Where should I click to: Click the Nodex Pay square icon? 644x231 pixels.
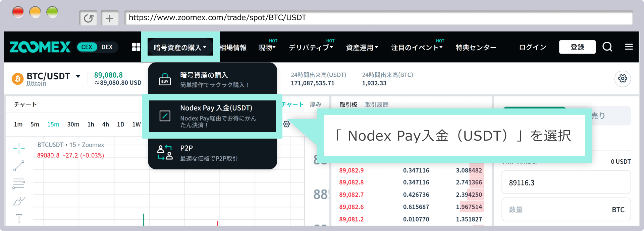point(165,116)
